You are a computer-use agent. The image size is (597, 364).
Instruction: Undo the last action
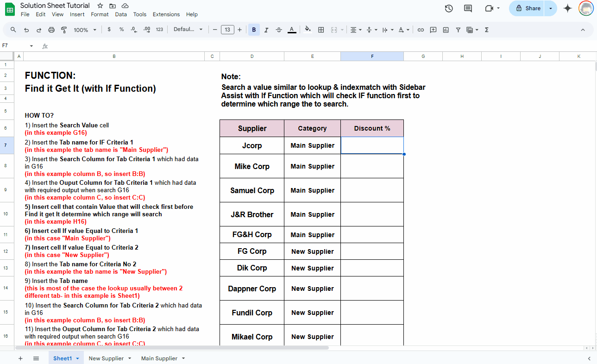(26, 30)
